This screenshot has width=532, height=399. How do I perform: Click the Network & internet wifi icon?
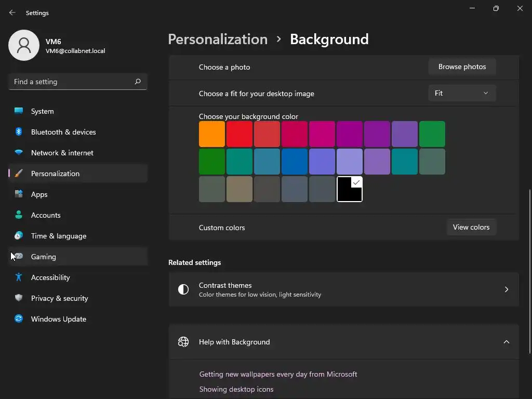19,153
